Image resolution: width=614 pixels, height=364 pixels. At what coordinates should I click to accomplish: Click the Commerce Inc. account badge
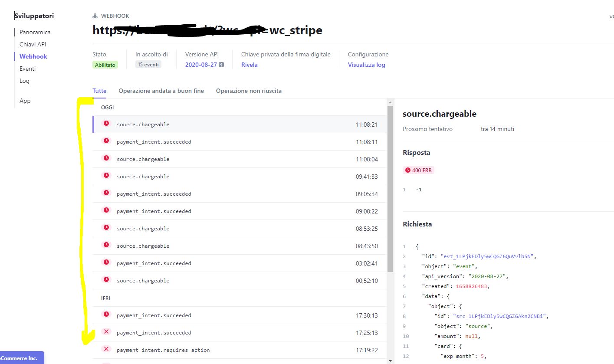click(22, 357)
